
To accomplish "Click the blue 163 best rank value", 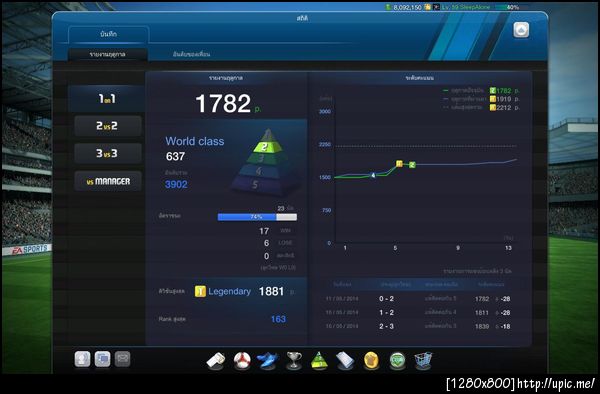I will coord(278,319).
